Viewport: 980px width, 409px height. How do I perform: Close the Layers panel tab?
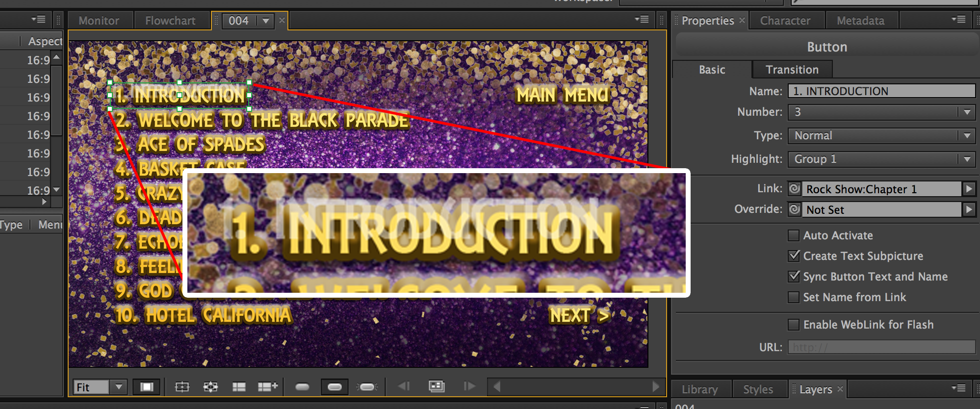click(840, 389)
